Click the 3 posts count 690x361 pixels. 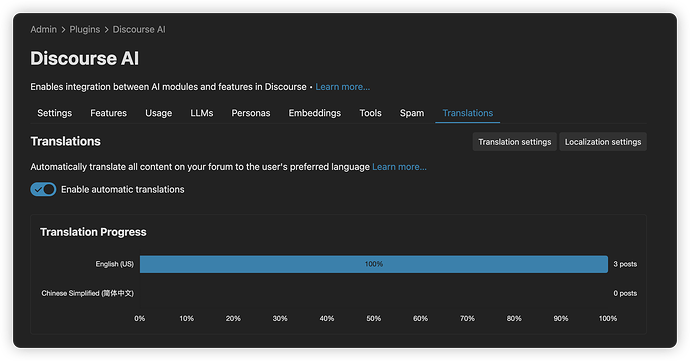(x=625, y=264)
